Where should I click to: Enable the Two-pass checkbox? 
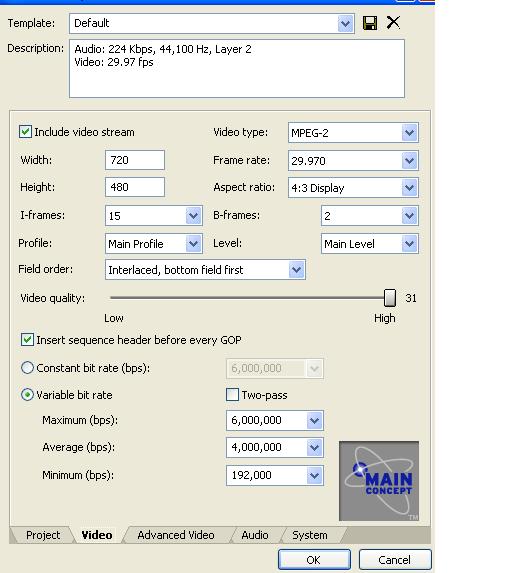point(232,395)
